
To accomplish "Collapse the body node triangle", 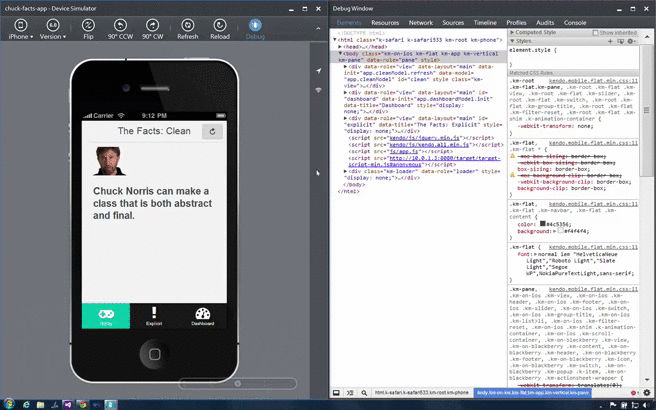I will (340, 54).
